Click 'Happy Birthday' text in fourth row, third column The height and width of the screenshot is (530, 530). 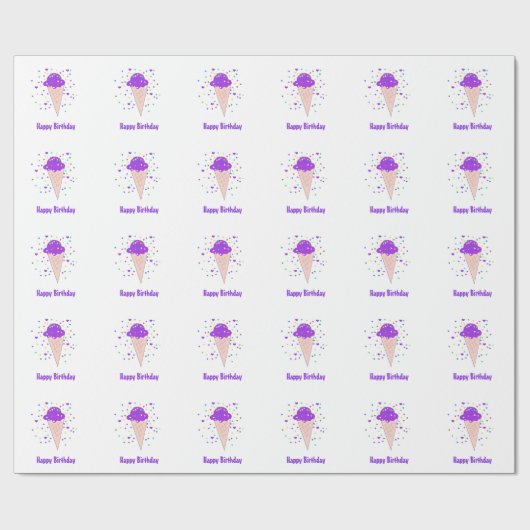(222, 377)
